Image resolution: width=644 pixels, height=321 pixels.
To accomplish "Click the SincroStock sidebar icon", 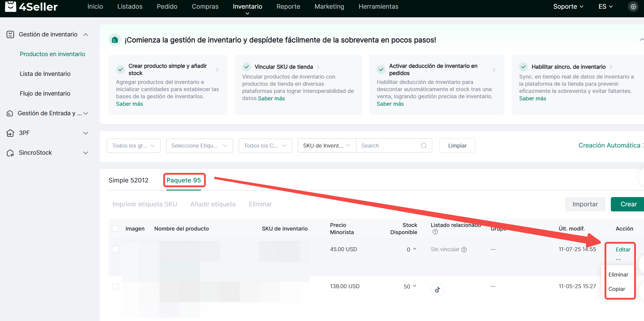I will pyautogui.click(x=10, y=153).
